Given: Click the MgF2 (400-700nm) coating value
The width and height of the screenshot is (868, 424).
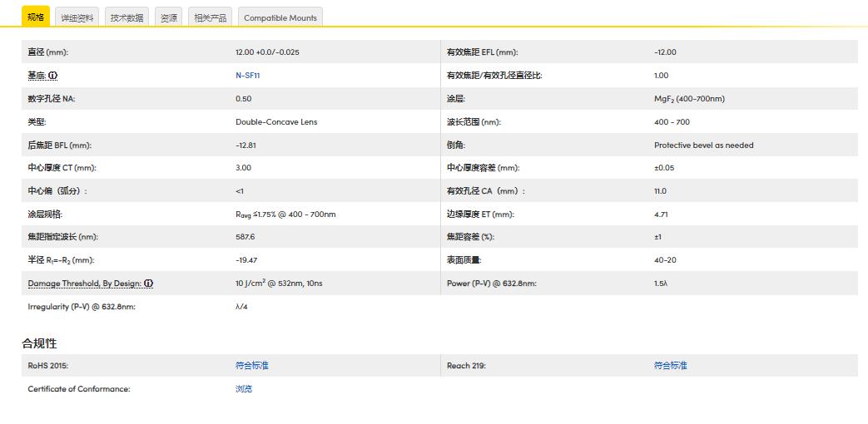Looking at the screenshot, I should pos(689,99).
